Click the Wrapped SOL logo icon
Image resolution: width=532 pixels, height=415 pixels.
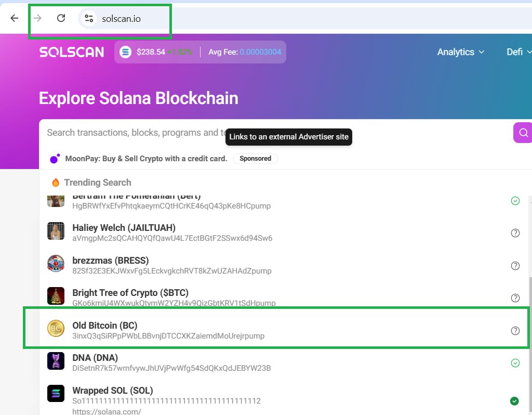point(56,393)
